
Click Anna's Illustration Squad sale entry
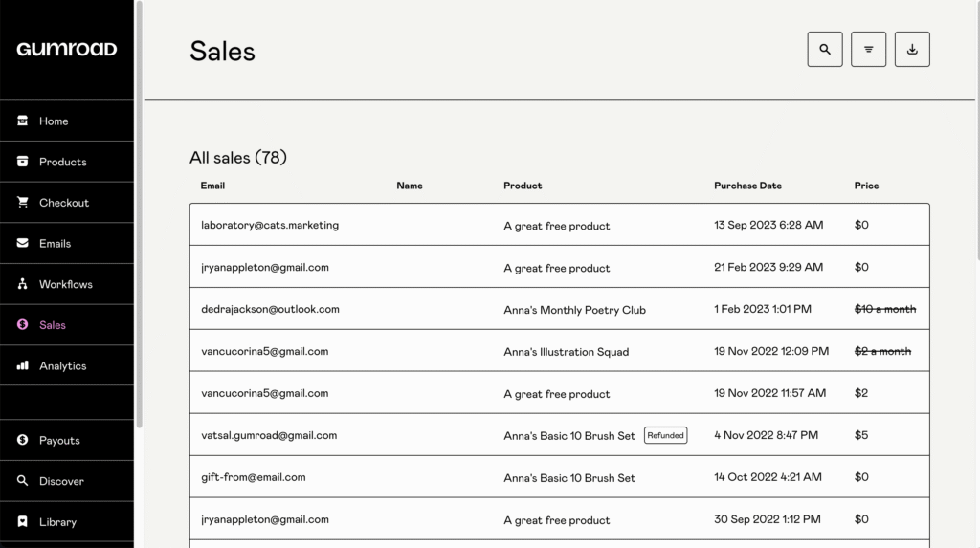[x=566, y=352]
